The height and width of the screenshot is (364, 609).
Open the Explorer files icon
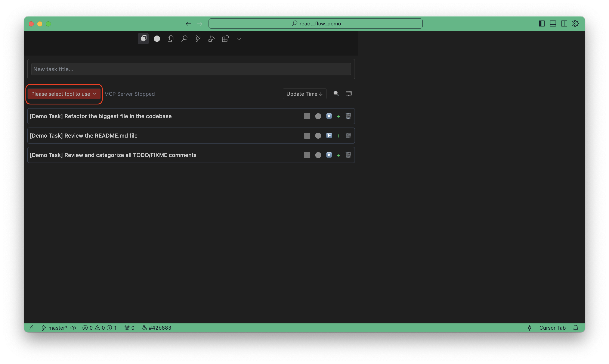(x=170, y=39)
